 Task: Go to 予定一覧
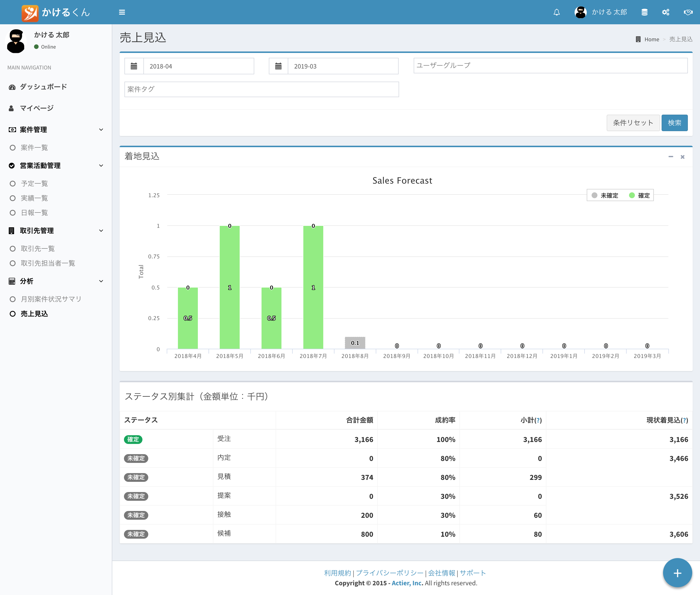35,184
